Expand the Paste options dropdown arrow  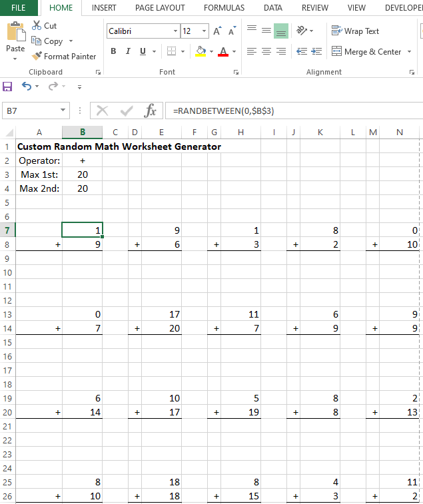[15, 59]
